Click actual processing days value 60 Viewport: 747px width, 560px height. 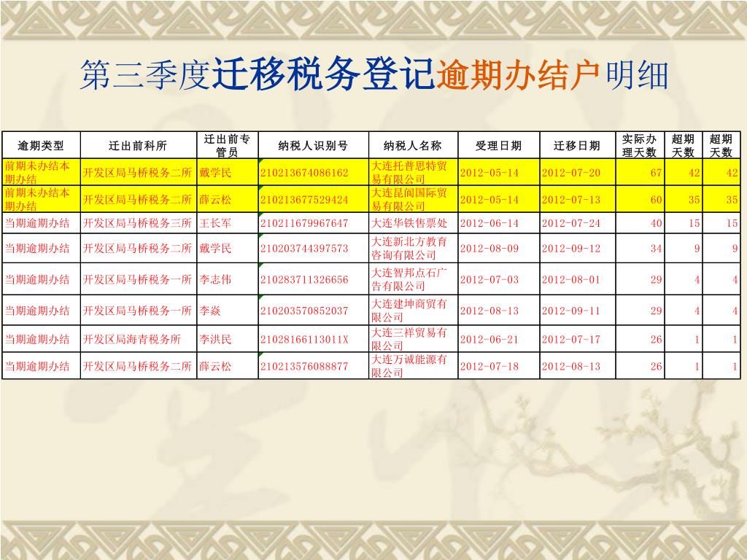[x=657, y=200]
